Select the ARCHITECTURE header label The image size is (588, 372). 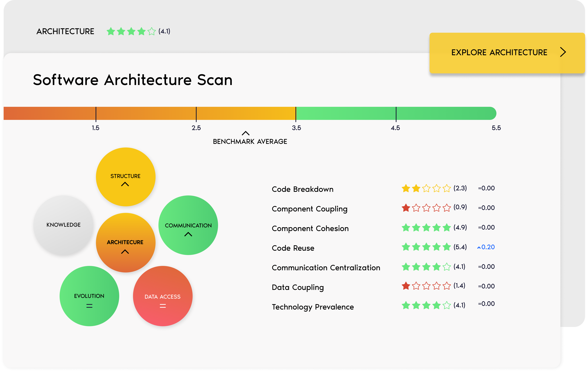point(65,31)
